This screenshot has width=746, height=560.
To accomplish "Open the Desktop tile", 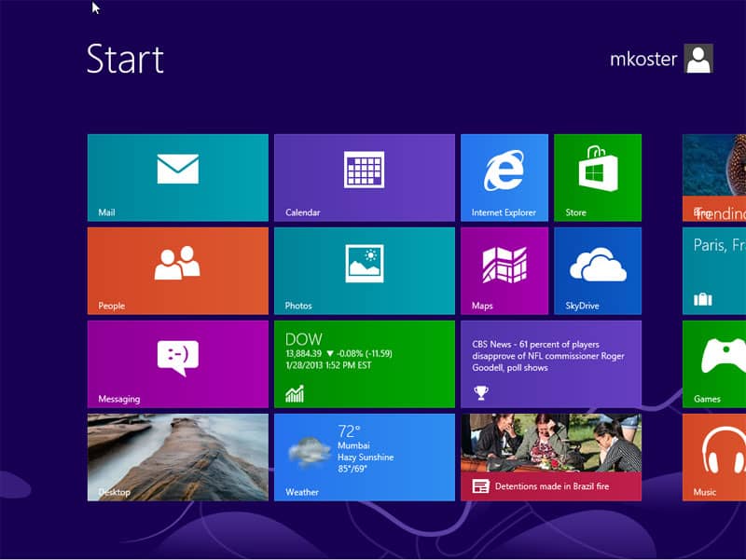I will [178, 457].
